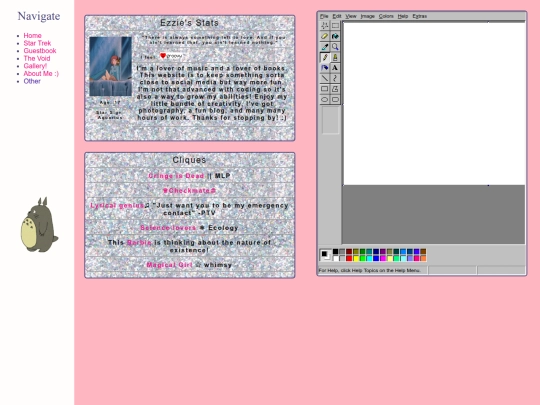The height and width of the screenshot is (405, 540).
Task: Activate the Pick Color eyedropper
Action: (x=324, y=47)
